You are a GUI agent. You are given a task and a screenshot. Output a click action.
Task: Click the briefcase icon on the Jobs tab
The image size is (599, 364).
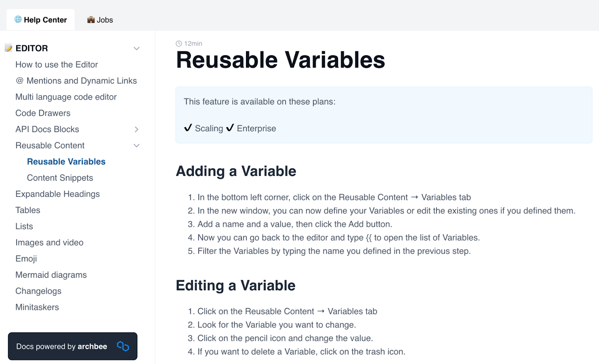click(x=91, y=19)
